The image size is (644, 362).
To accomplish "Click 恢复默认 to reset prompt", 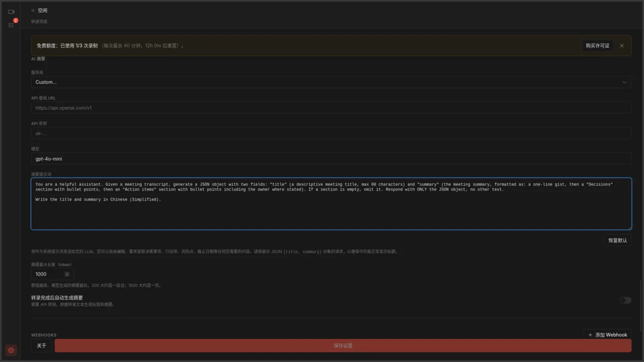I will [x=618, y=240].
